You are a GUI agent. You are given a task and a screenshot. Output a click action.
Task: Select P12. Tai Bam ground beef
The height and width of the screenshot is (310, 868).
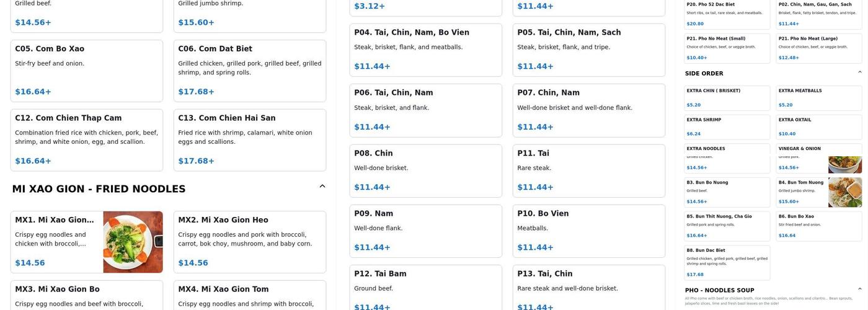click(x=425, y=288)
